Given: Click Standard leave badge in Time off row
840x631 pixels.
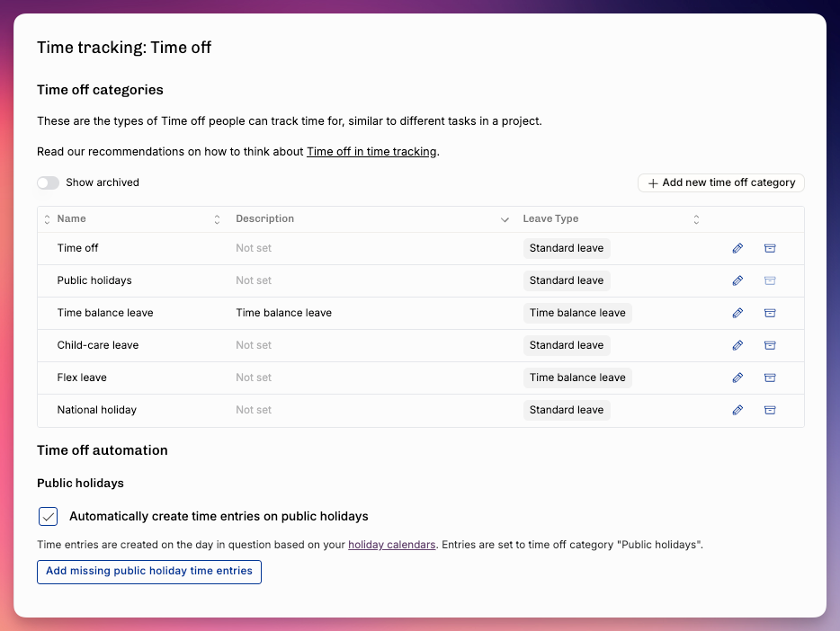Looking at the screenshot, I should [x=567, y=248].
